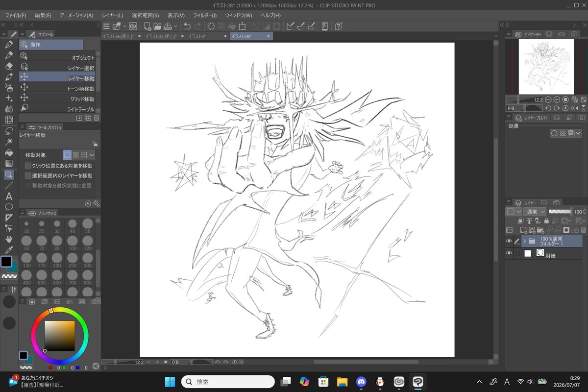The height and width of the screenshot is (392, 588).
Task: Flip horizontal icon in Navigator panel
Action: (574, 108)
